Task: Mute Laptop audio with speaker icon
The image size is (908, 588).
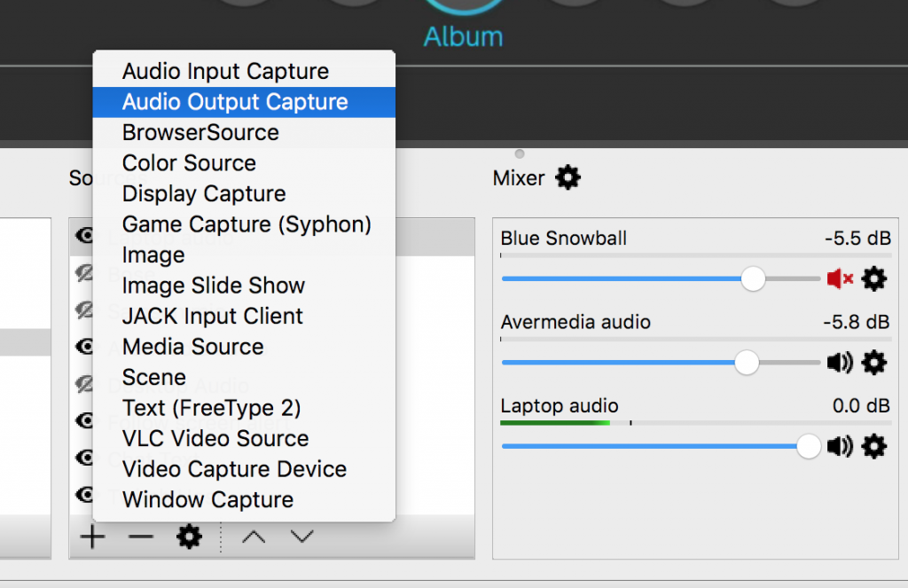Action: click(840, 447)
